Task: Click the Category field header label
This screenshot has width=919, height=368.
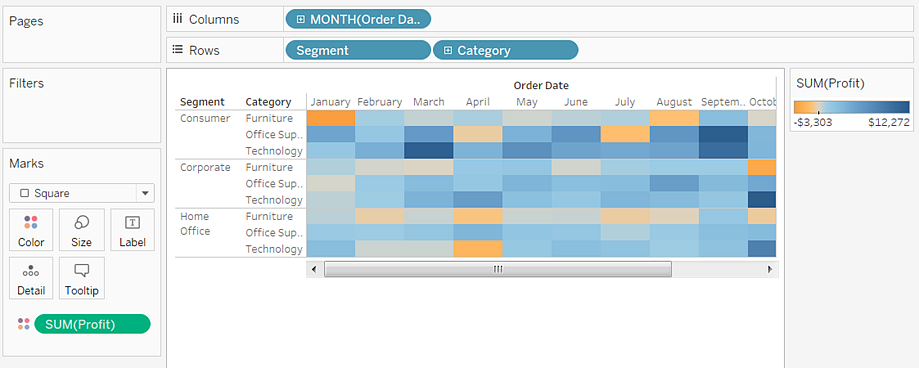Action: pyautogui.click(x=268, y=102)
